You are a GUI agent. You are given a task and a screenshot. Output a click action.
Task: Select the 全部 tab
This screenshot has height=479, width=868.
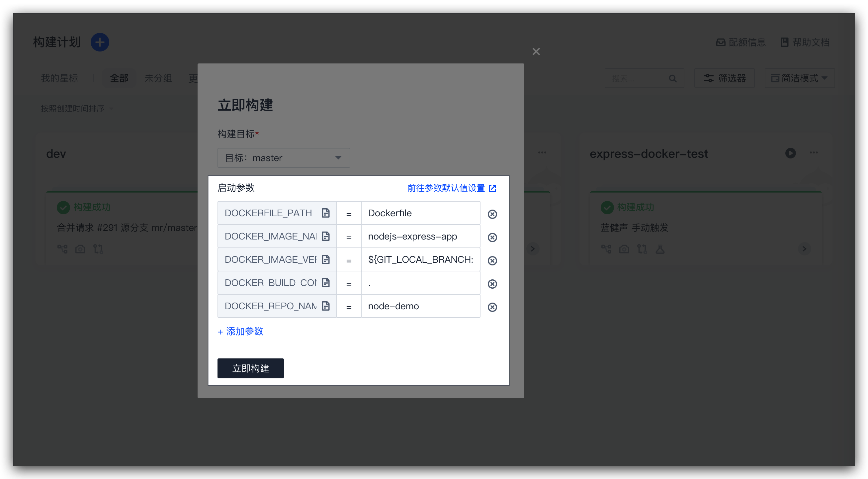click(119, 78)
